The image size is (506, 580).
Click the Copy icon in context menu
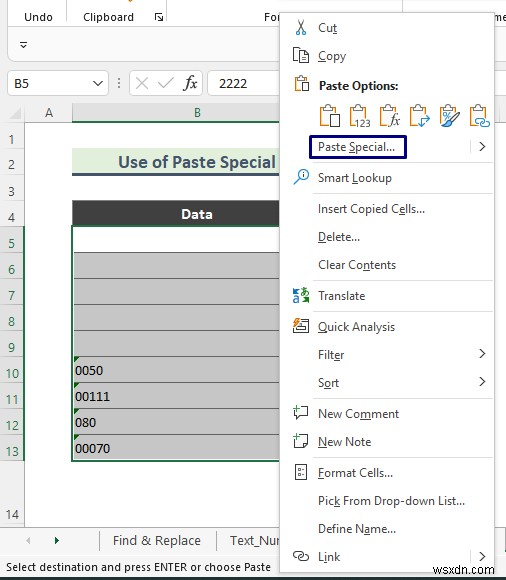point(301,56)
